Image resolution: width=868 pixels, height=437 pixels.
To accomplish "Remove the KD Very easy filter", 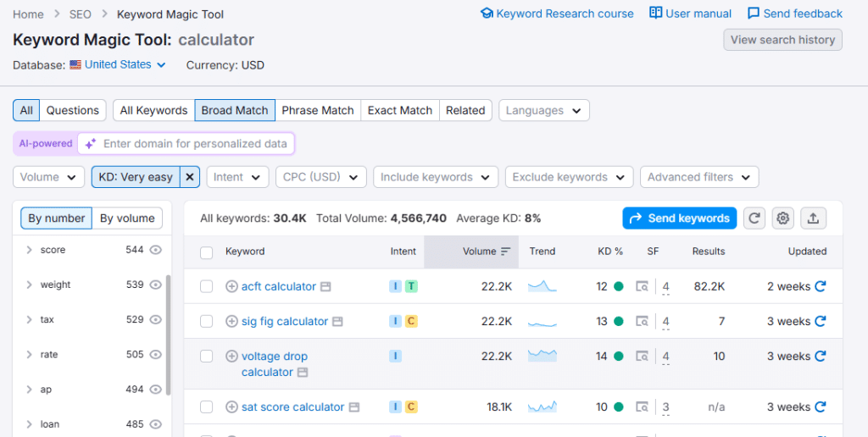I will pos(189,177).
